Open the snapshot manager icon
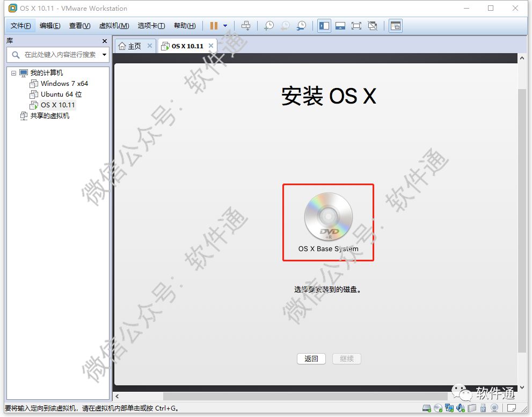Screen dimensions: 532x417 (301, 26)
